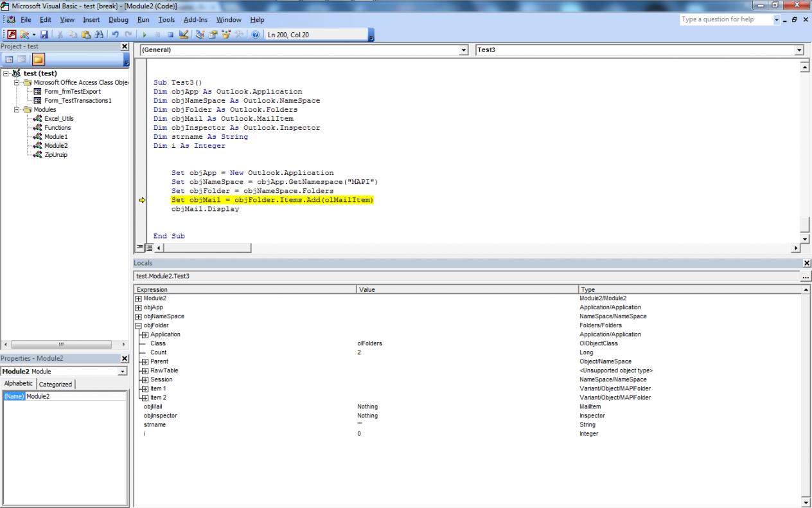Screen dimensions: 812x508
Task: Open Visual Basic Help icon
Action: point(256,35)
